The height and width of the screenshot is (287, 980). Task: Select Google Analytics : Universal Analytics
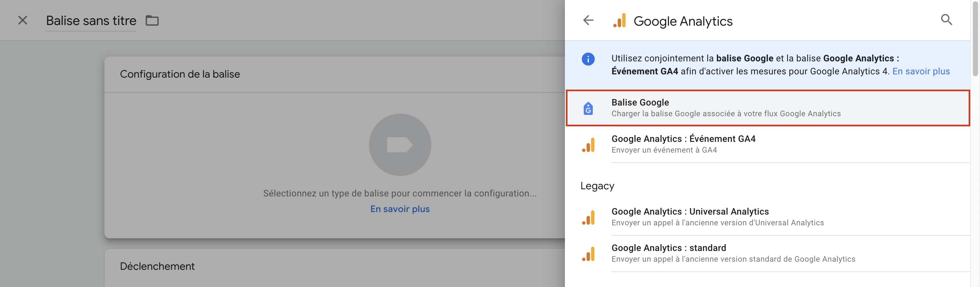point(690,212)
